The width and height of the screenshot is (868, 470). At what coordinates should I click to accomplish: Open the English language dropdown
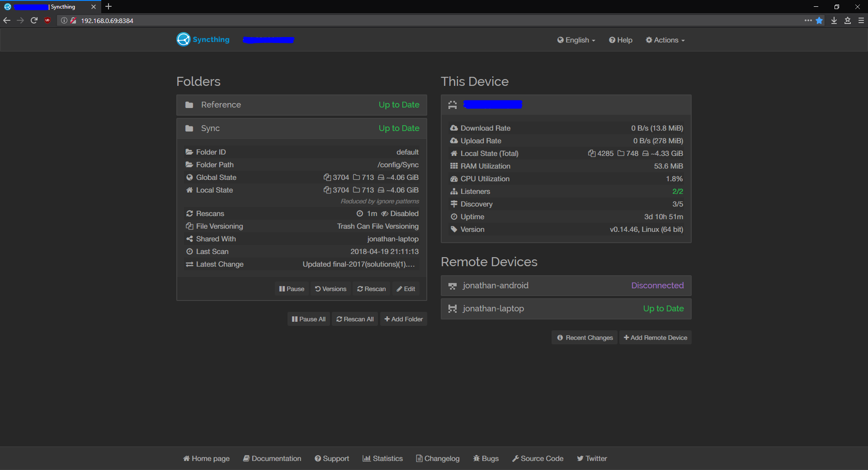(576, 40)
